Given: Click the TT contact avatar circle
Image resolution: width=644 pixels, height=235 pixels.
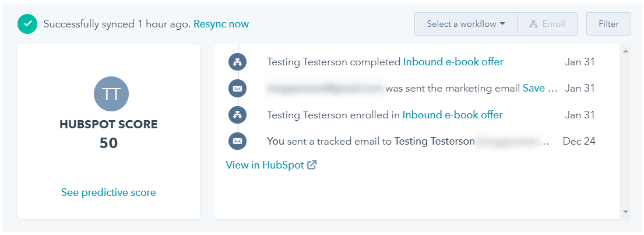Looking at the screenshot, I should [111, 94].
